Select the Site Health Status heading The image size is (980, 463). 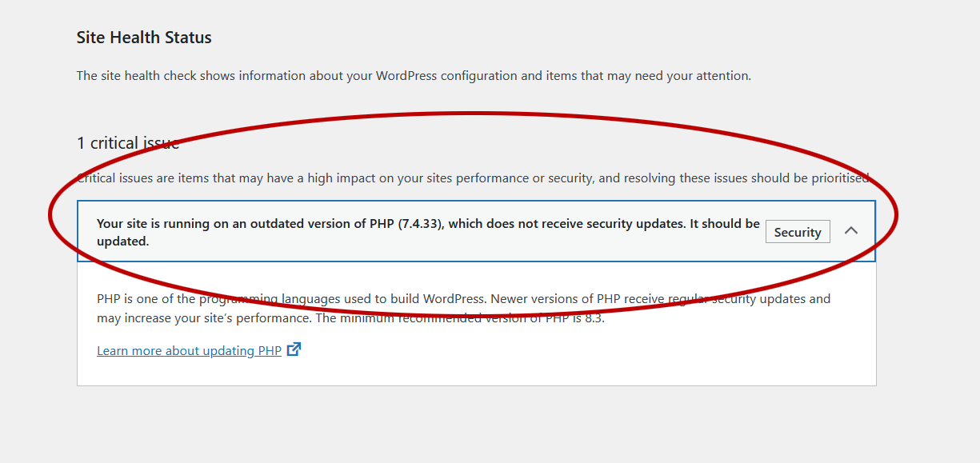point(143,37)
